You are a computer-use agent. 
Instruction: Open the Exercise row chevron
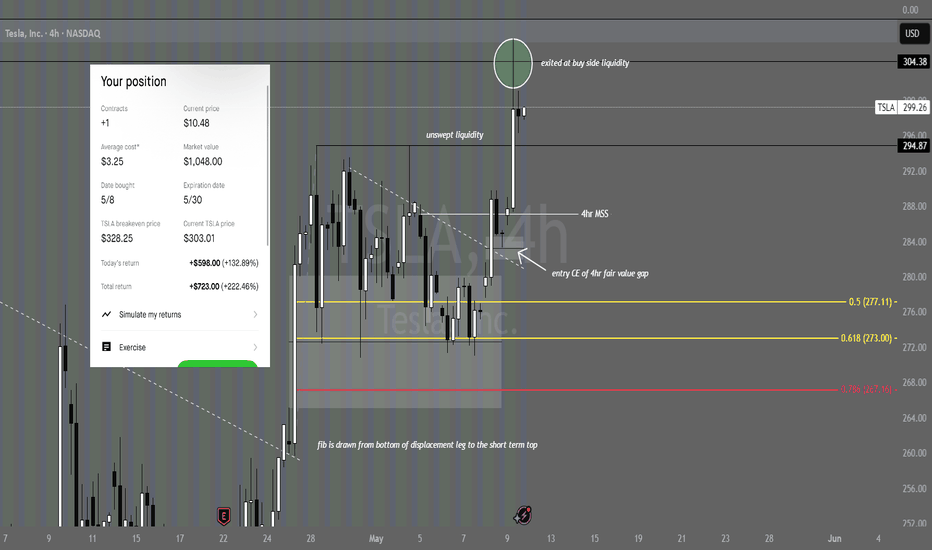coord(255,347)
